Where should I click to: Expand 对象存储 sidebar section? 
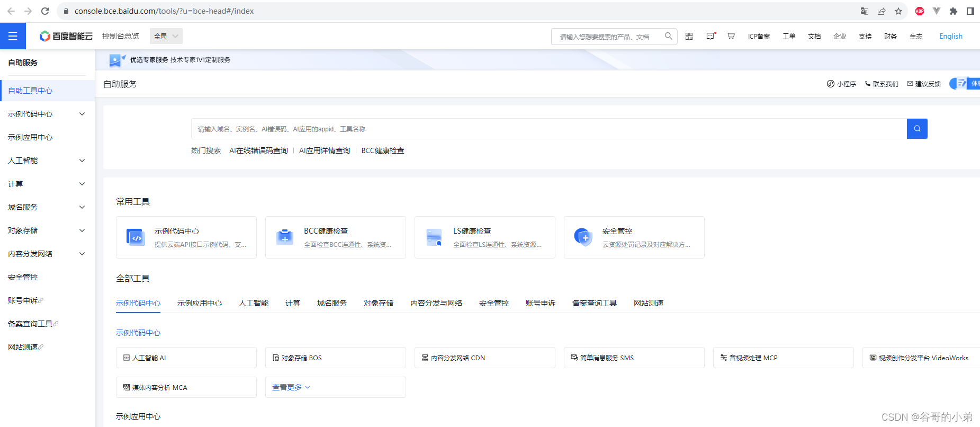tap(82, 230)
